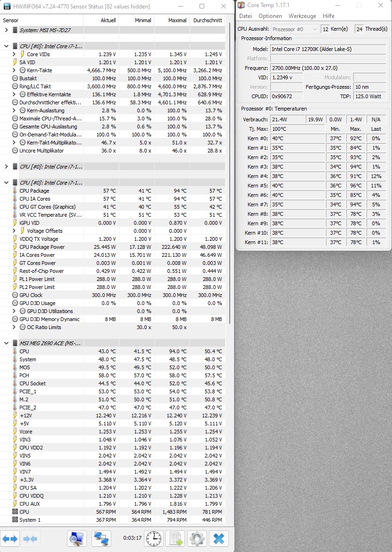Viewport: 392px width, 552px height.
Task: Open HWiNFO sensor settings gear icon
Action: click(197, 539)
